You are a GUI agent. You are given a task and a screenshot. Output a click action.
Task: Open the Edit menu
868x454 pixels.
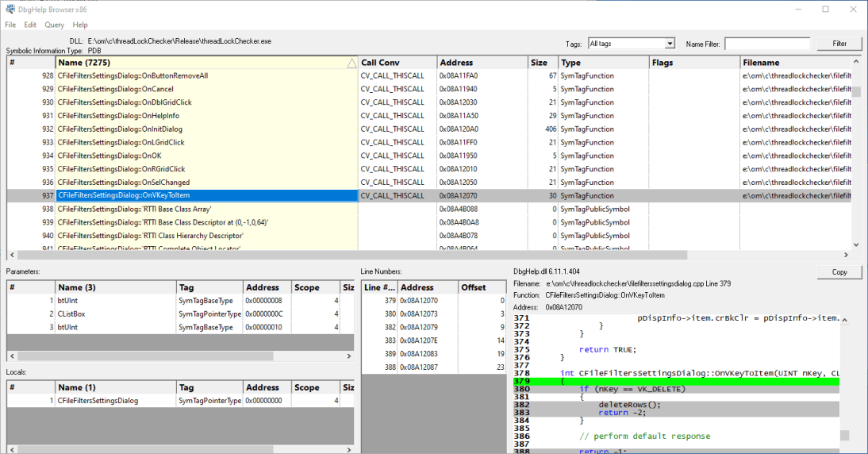tap(30, 25)
